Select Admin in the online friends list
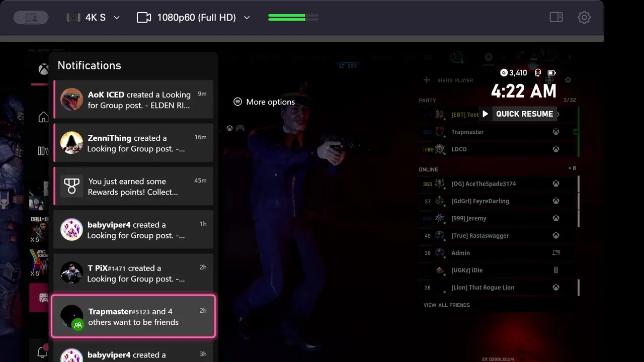Screen dimensions: 644x362 (497, 253)
